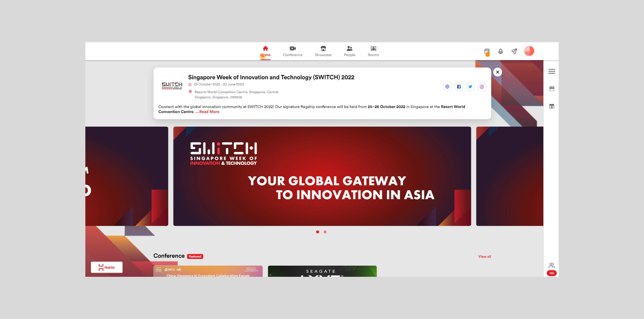644x319 pixels.
Task: Click the Featured badge next to Conference
Action: [x=195, y=257]
